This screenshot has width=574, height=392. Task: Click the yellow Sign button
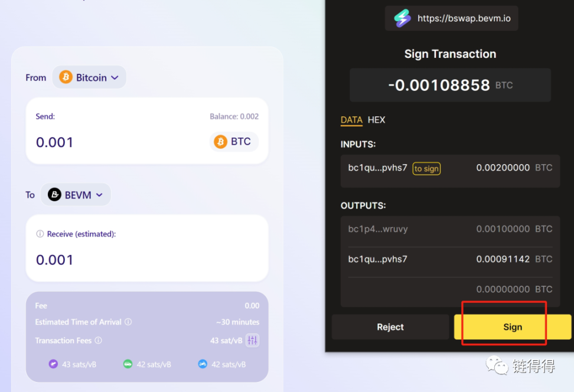[513, 327]
